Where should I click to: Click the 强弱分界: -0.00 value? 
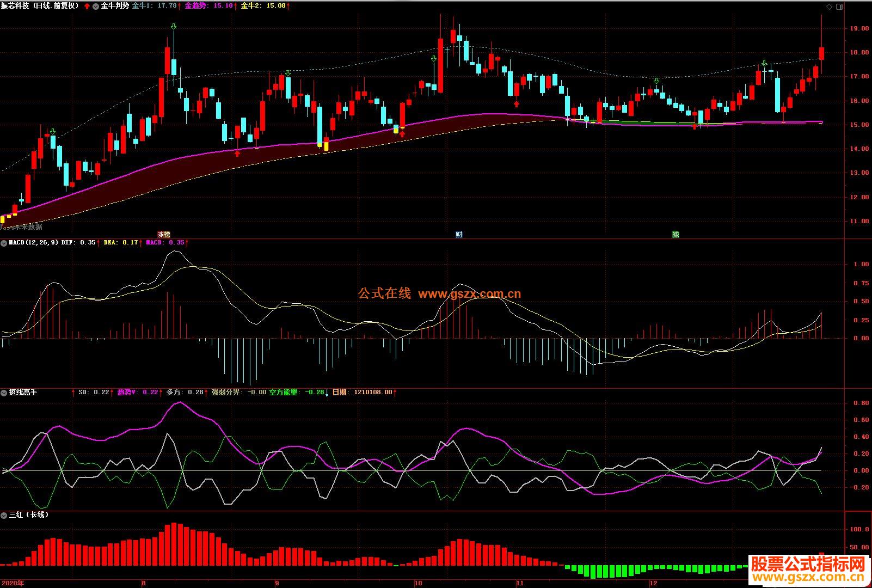click(x=239, y=392)
